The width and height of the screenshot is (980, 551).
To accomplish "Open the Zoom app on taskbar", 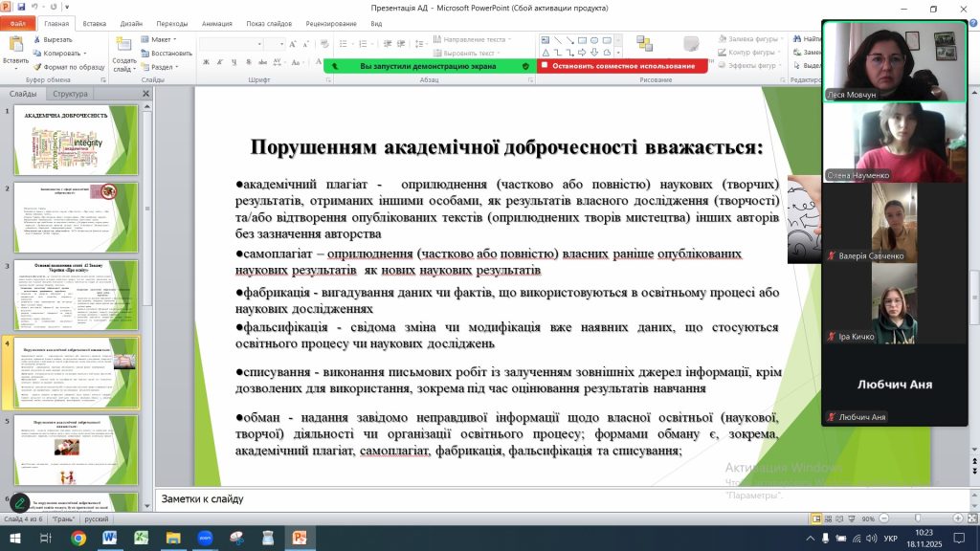I will point(205,538).
